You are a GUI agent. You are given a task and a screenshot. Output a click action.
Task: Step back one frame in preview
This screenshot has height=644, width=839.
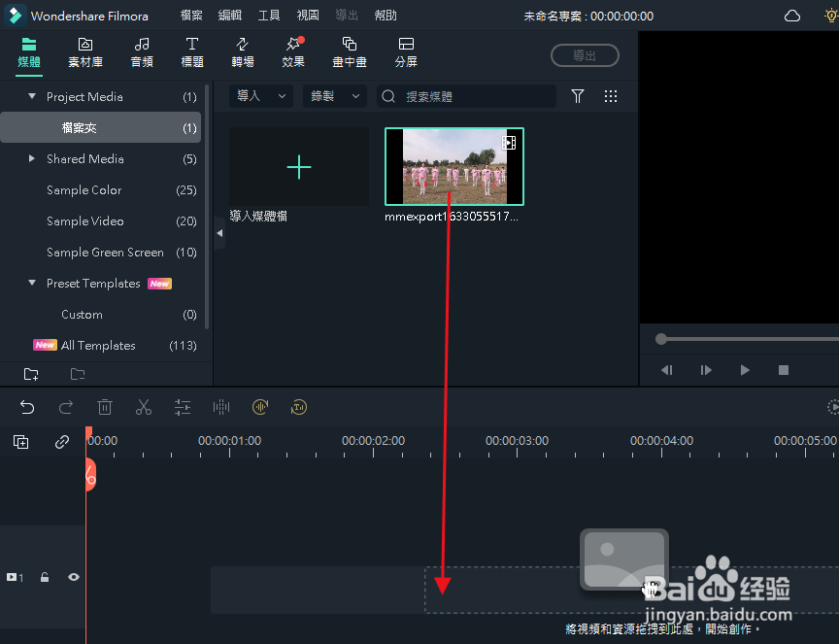coord(667,370)
